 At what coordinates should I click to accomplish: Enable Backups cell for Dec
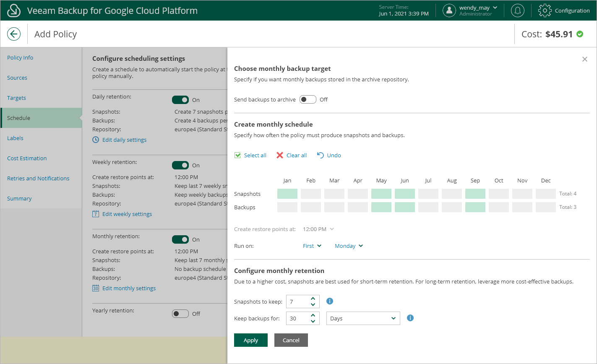(x=546, y=207)
